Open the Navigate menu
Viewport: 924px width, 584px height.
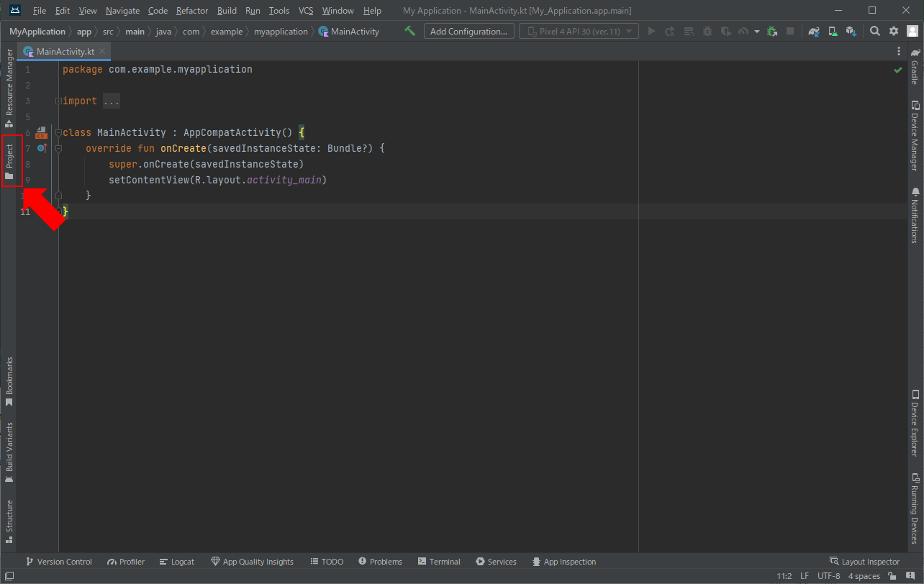(122, 11)
